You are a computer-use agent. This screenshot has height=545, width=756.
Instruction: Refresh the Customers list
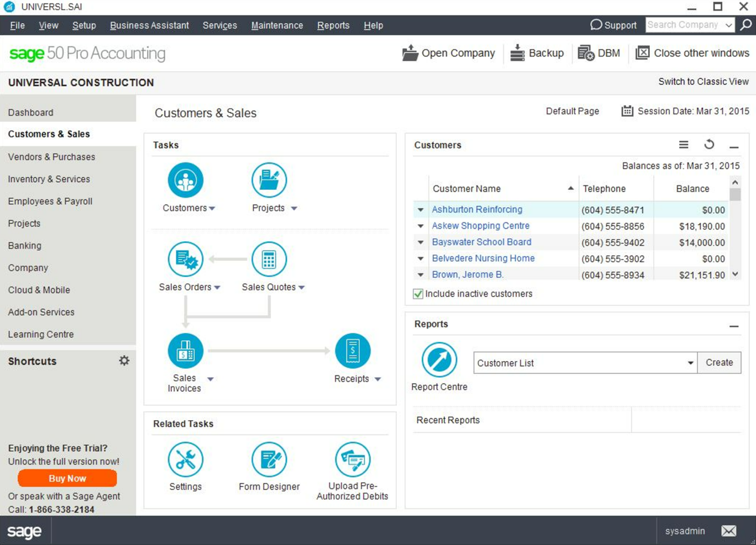click(x=709, y=144)
